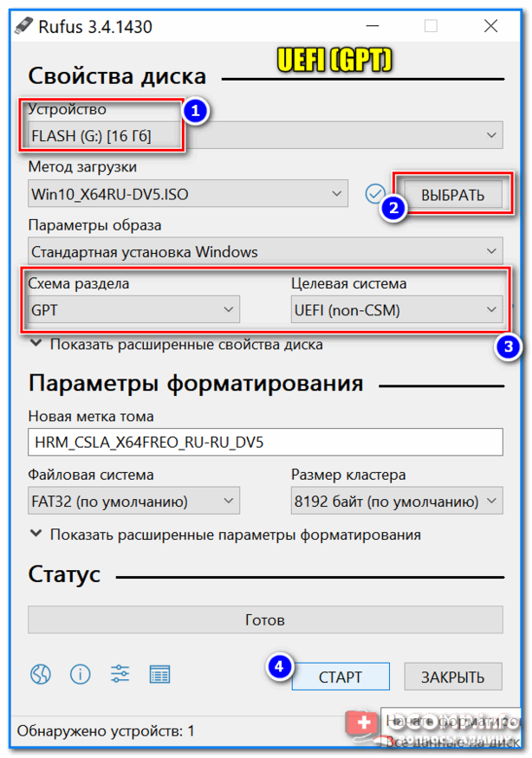Viewport: 532px width, 758px height.
Task: Click the СТАРТ button
Action: (x=341, y=677)
